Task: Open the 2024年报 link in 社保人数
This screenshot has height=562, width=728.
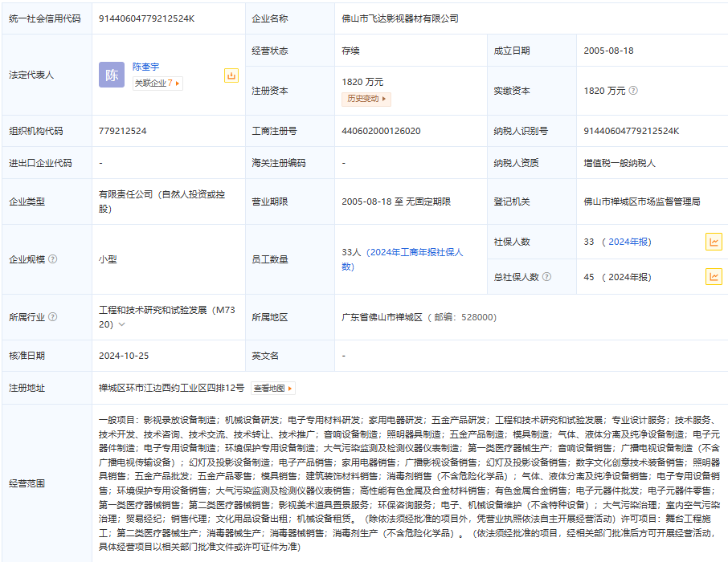Action: tap(628, 242)
